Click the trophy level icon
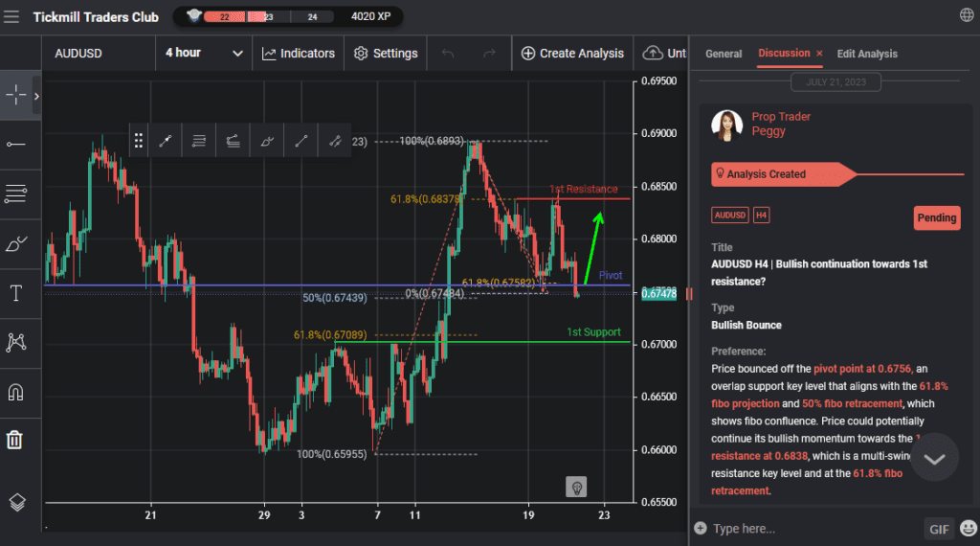980x546 pixels. [x=193, y=15]
